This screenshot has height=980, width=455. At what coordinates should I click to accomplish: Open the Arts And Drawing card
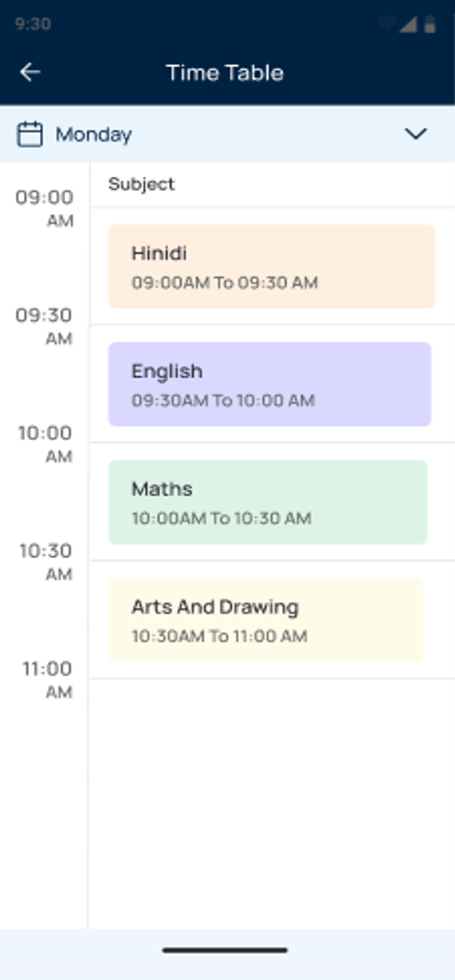click(x=266, y=620)
